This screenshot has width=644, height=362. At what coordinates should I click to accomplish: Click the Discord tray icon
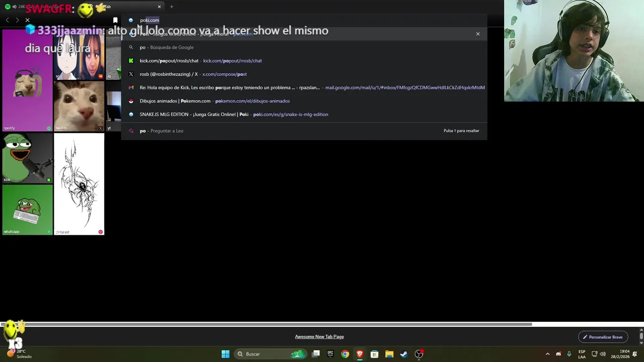(x=558, y=354)
